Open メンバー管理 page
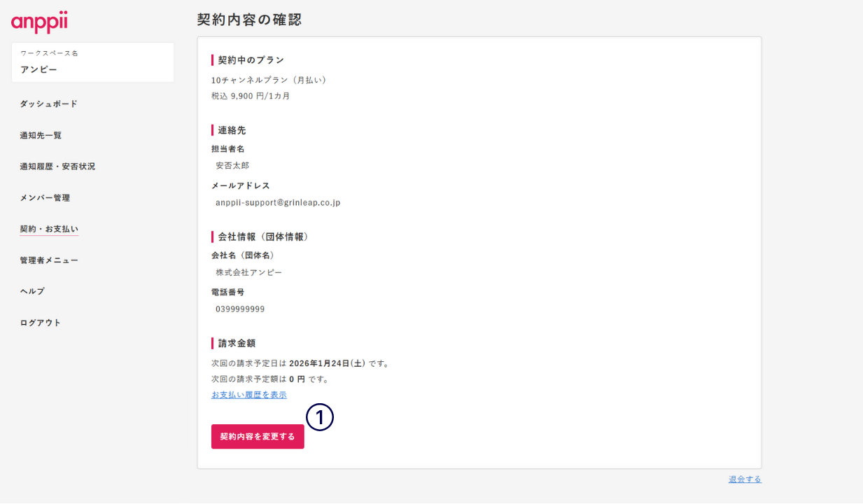The height and width of the screenshot is (504, 863). (x=45, y=197)
